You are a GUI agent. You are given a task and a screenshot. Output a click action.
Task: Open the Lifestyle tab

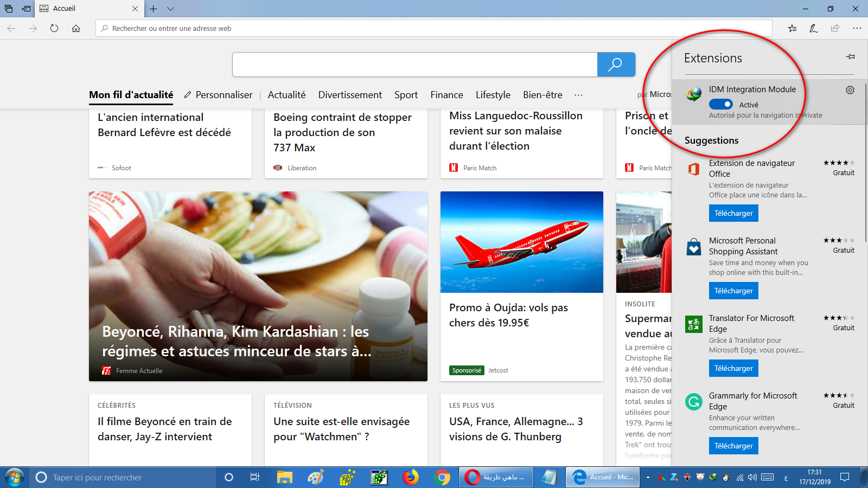click(493, 95)
